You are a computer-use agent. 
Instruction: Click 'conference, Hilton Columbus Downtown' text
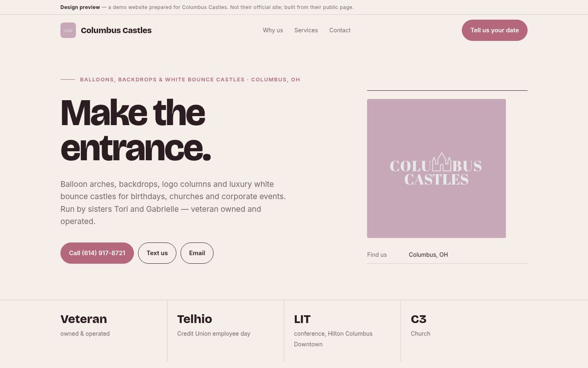click(333, 339)
